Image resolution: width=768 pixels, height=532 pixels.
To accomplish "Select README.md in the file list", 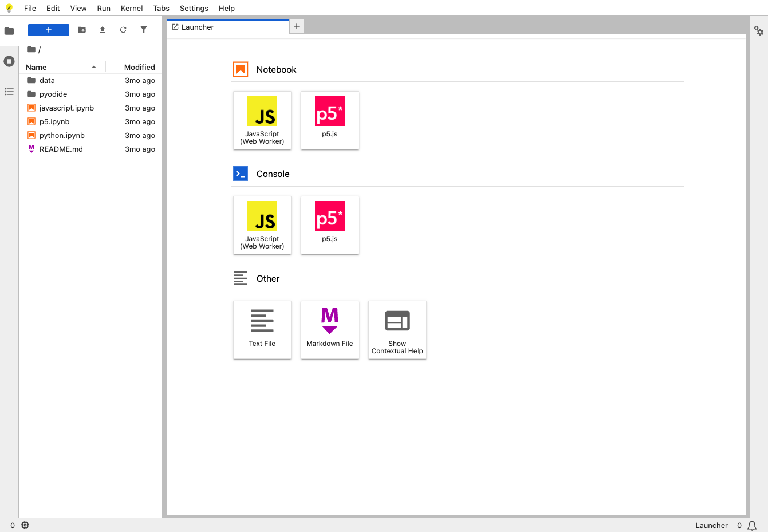I will [90, 149].
